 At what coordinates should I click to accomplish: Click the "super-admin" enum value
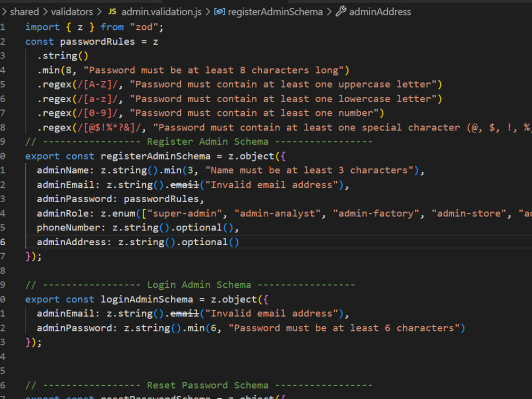pyautogui.click(x=185, y=213)
